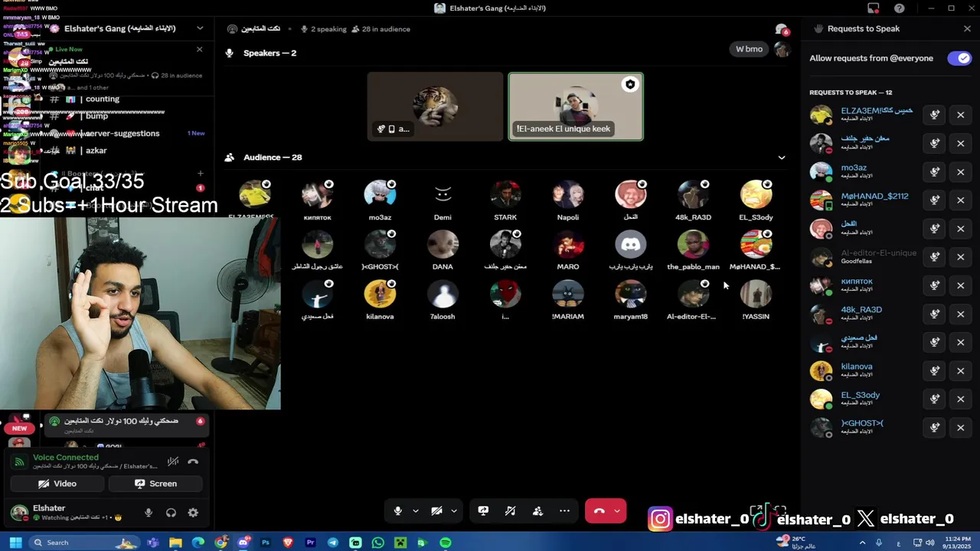Viewport: 980px width, 551px height.
Task: Invite 48k_RA3D to speak
Action: click(934, 314)
